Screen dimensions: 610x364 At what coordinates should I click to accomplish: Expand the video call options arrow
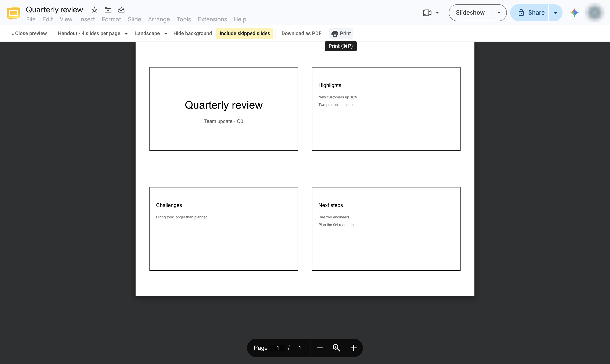(437, 13)
